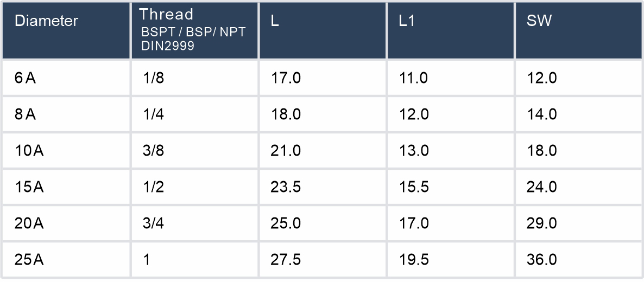Click the SW column header

coord(538,22)
